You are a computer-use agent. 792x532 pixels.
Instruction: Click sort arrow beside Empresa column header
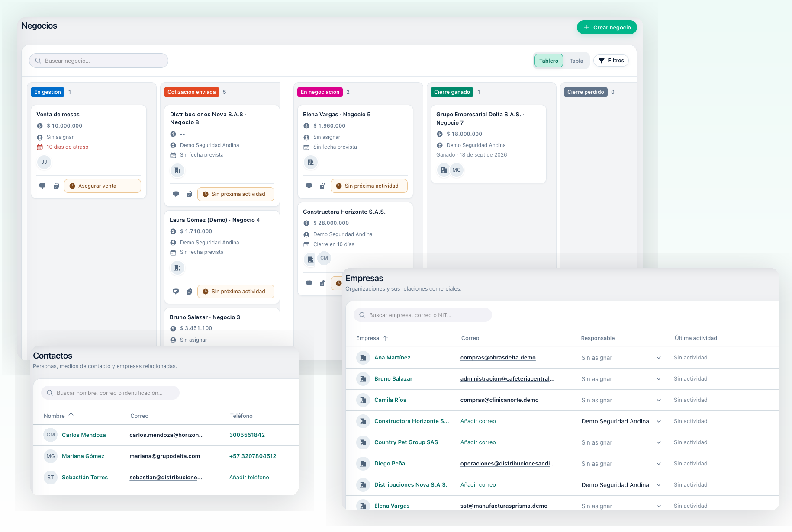coord(385,338)
